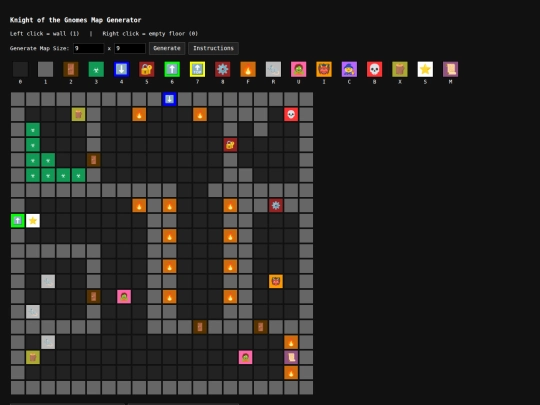The image size is (540, 405).
Task: Click the fire cell directly below the scroll cell
Action: click(291, 372)
